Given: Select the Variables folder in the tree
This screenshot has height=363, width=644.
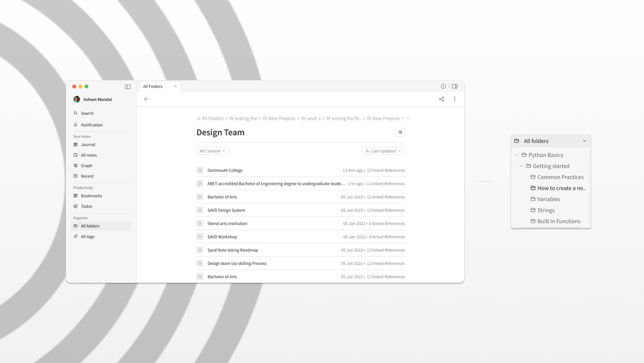Looking at the screenshot, I should (548, 199).
